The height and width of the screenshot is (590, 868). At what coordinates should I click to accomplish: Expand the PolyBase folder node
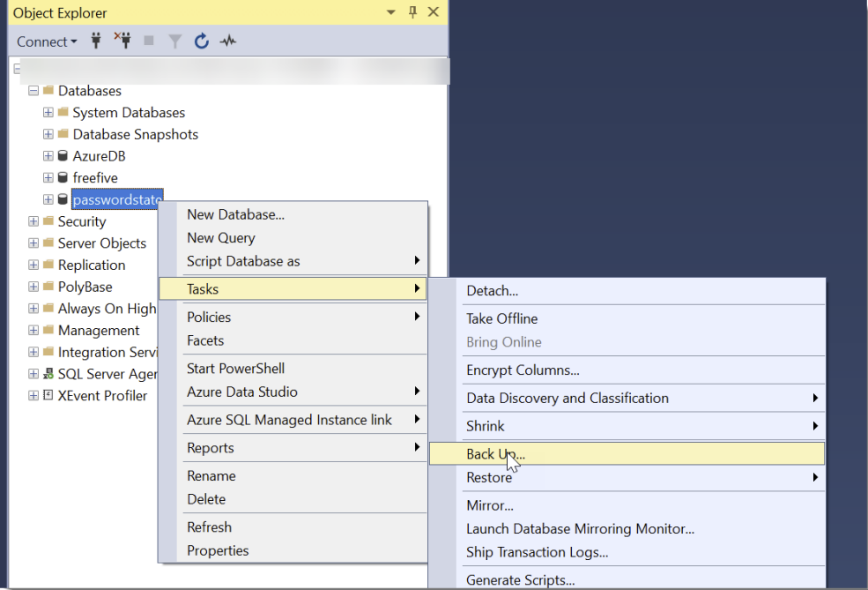pos(33,287)
